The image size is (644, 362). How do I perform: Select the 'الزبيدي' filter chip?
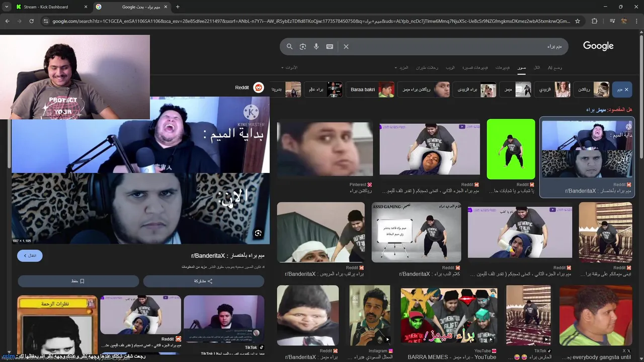pos(552,89)
